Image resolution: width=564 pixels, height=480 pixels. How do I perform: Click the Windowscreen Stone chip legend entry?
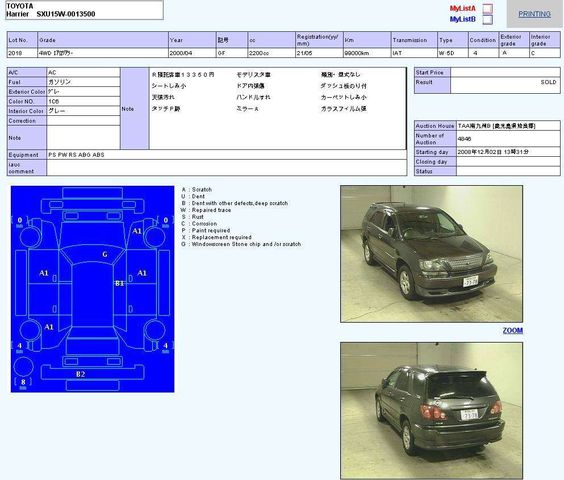click(x=241, y=244)
